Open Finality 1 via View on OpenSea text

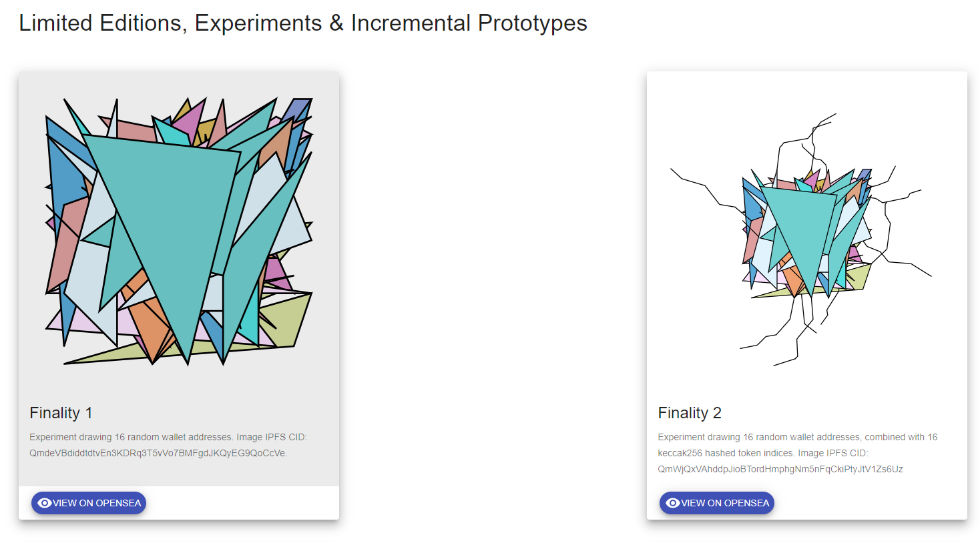click(97, 503)
